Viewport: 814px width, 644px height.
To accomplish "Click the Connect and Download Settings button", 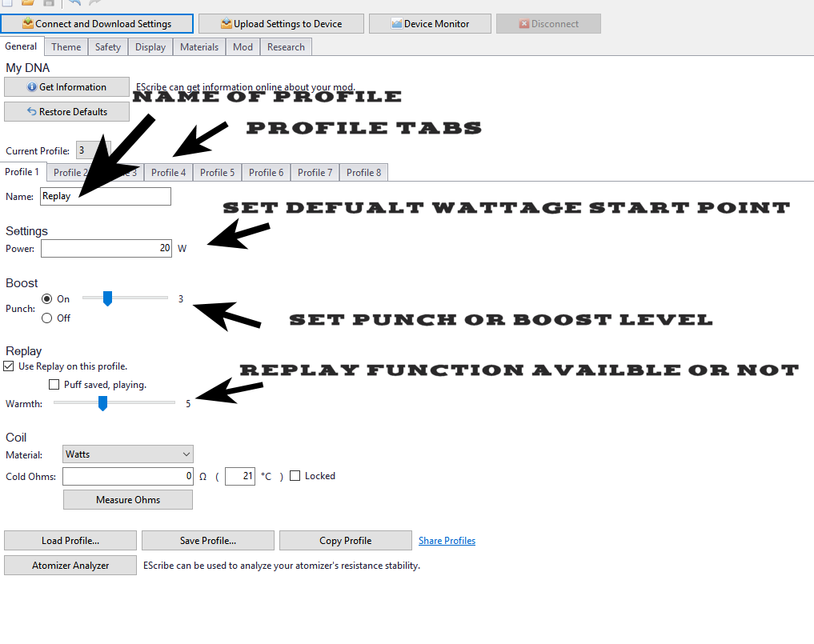I will pyautogui.click(x=97, y=24).
